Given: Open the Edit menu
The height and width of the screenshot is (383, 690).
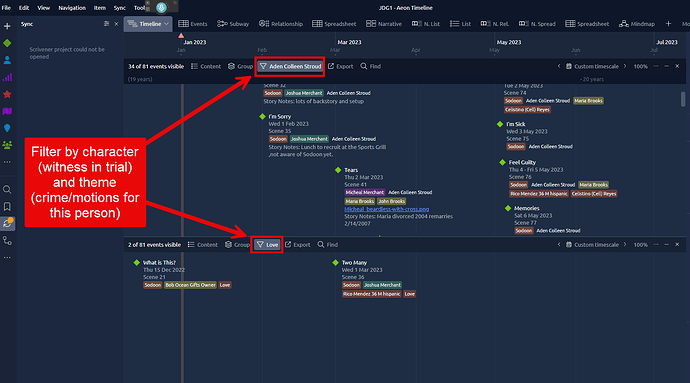Looking at the screenshot, I should point(24,8).
